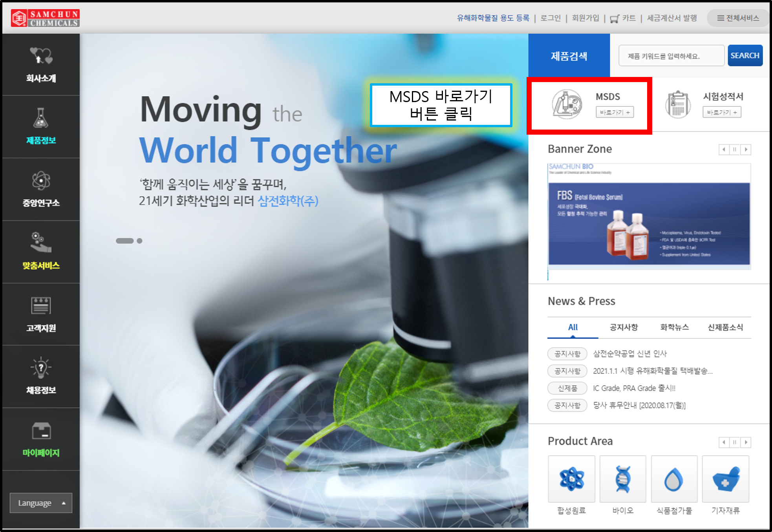Open 채용정보 lightbulb icon
Image resolution: width=772 pixels, height=532 pixels.
41,367
